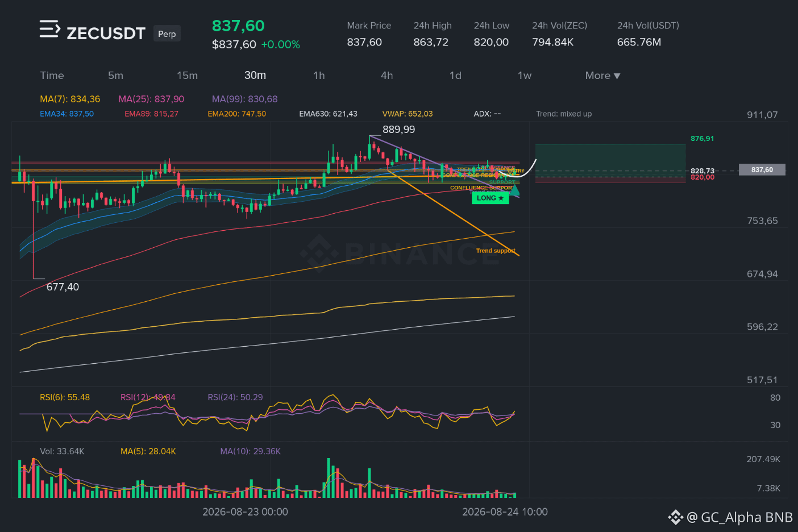798x532 pixels.
Task: Switch to the 1h interval
Action: pyautogui.click(x=319, y=76)
